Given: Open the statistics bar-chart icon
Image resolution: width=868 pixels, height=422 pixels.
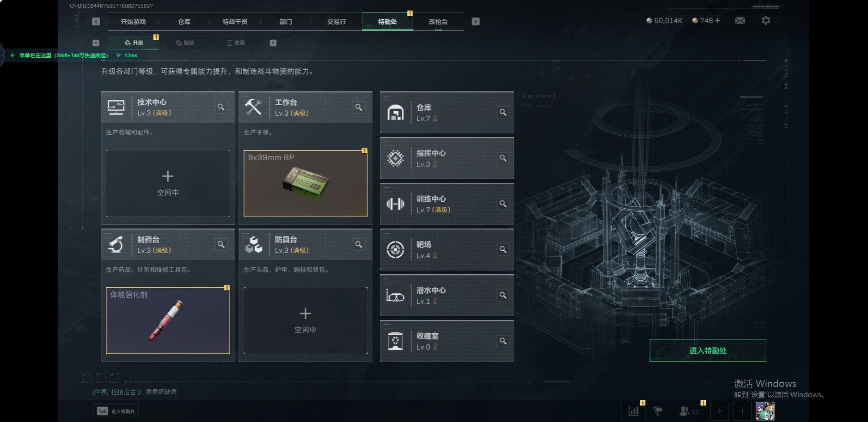Looking at the screenshot, I should (x=634, y=410).
